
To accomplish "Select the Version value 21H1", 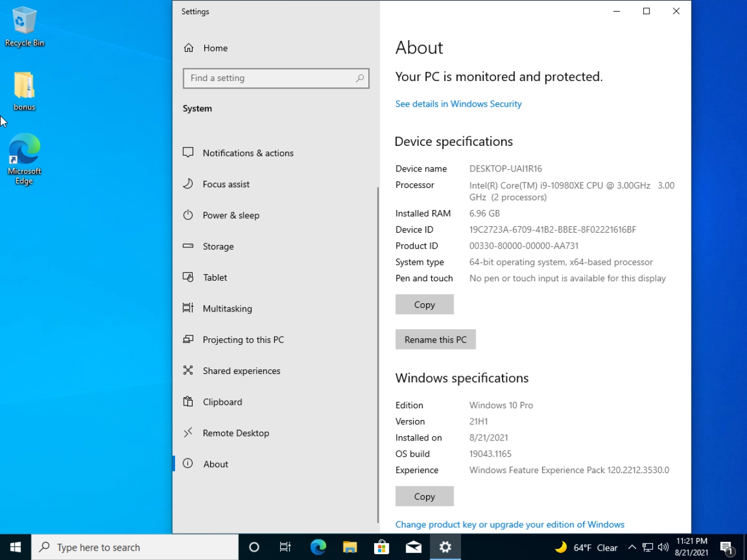I will coord(479,422).
